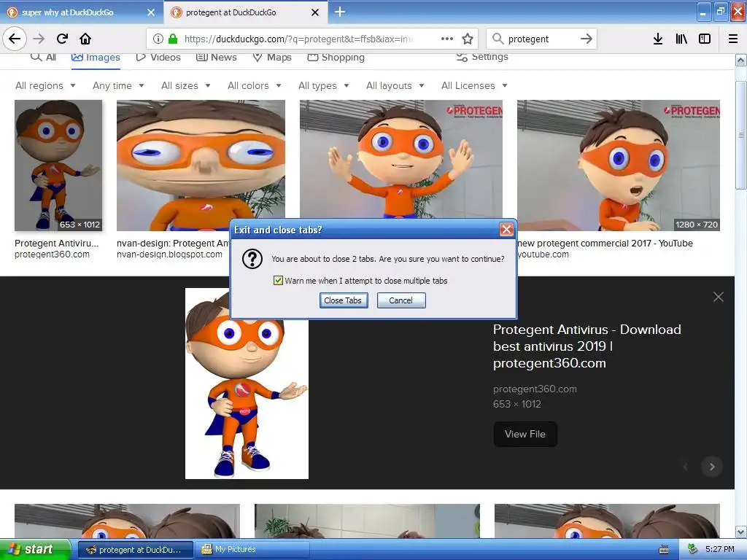This screenshot has height=560, width=747.
Task: Open the Library bookshelf icon
Action: click(681, 39)
